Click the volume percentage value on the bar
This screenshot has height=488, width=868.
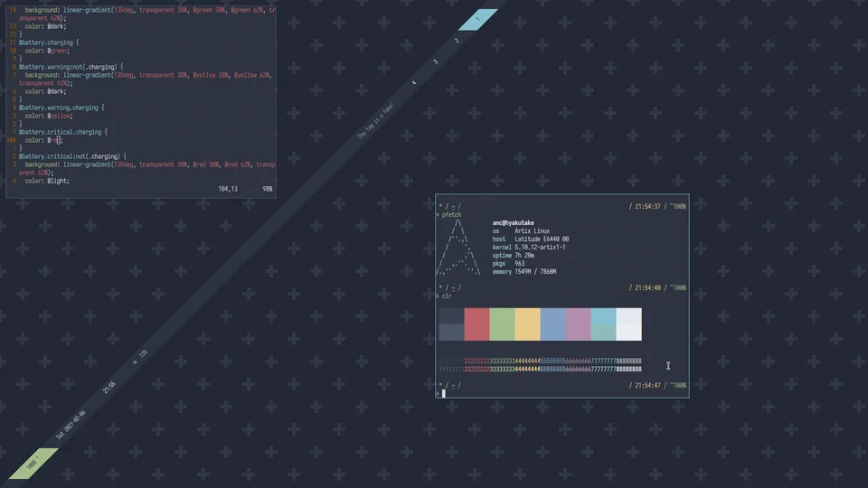pos(144,353)
